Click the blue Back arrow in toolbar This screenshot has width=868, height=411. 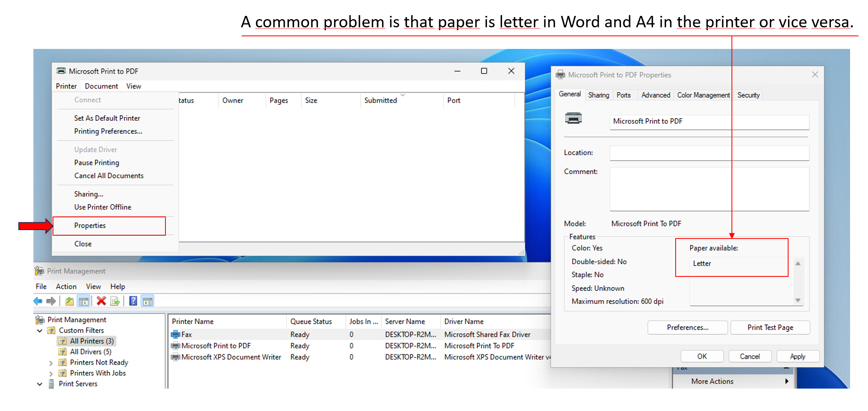38,301
